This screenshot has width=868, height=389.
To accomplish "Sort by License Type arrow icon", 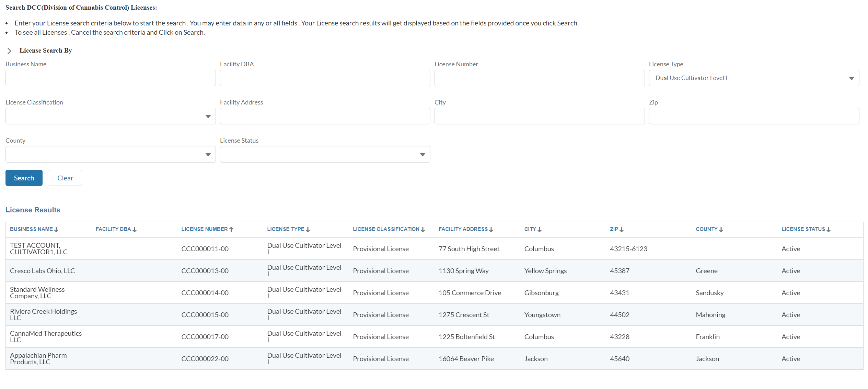I will 308,230.
